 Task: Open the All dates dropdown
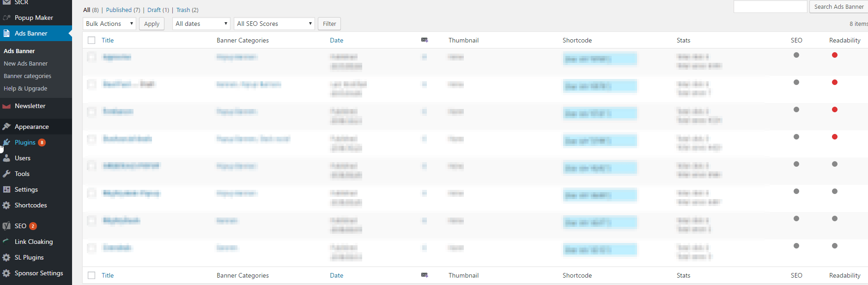coord(201,24)
